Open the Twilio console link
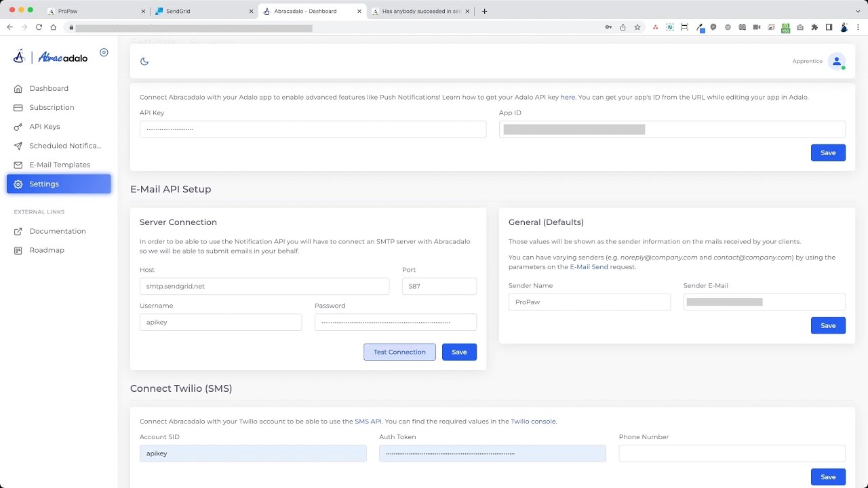The height and width of the screenshot is (488, 868). pyautogui.click(x=533, y=421)
